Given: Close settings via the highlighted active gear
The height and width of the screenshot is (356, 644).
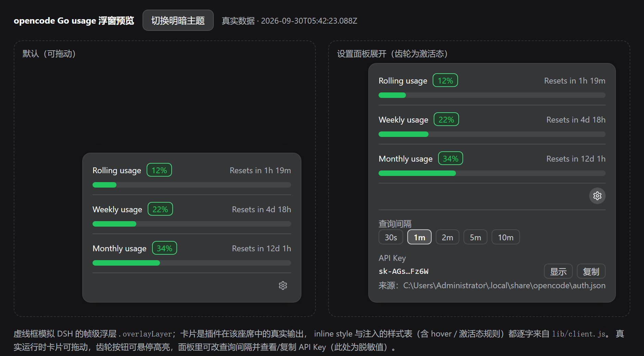Looking at the screenshot, I should click(x=597, y=196).
